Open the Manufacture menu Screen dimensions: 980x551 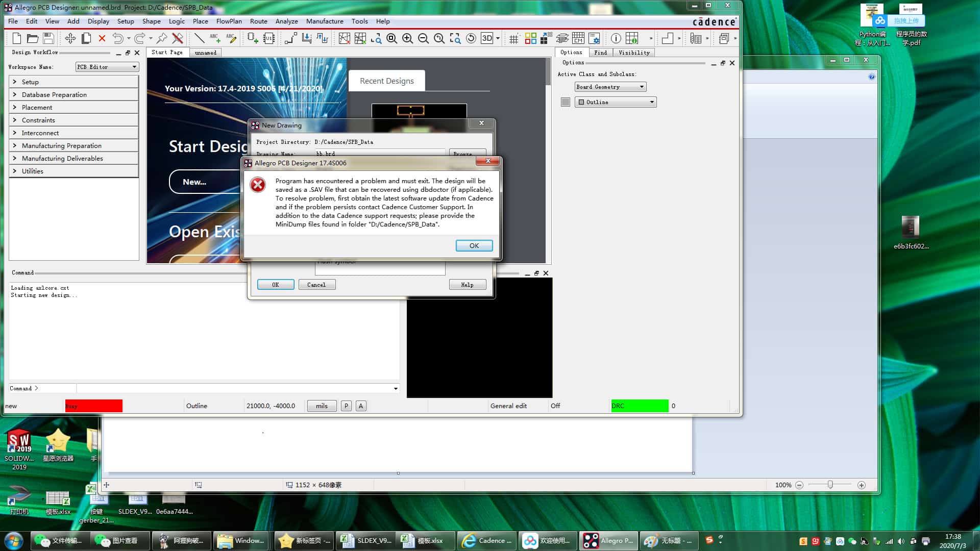[x=325, y=21]
